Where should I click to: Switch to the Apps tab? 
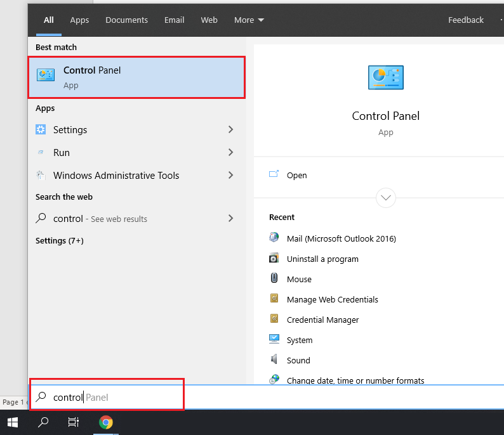79,20
